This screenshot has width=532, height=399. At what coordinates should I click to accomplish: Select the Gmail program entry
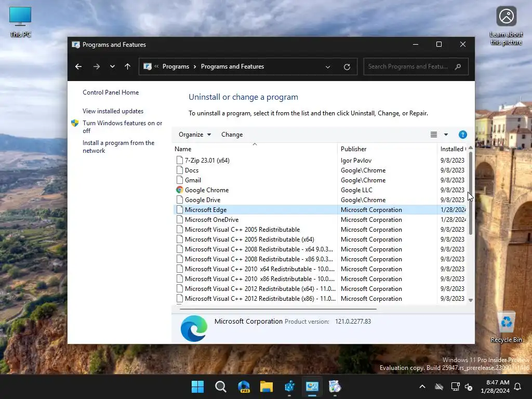(x=193, y=180)
